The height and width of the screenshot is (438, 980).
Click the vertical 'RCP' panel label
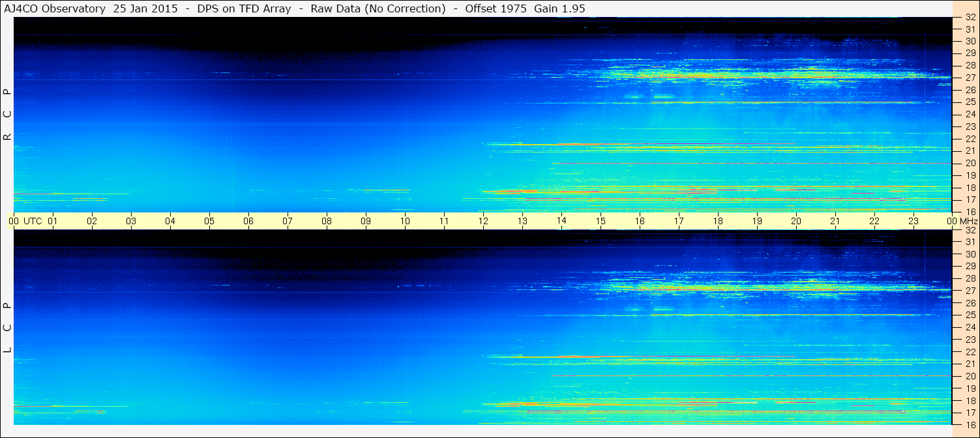click(8, 115)
